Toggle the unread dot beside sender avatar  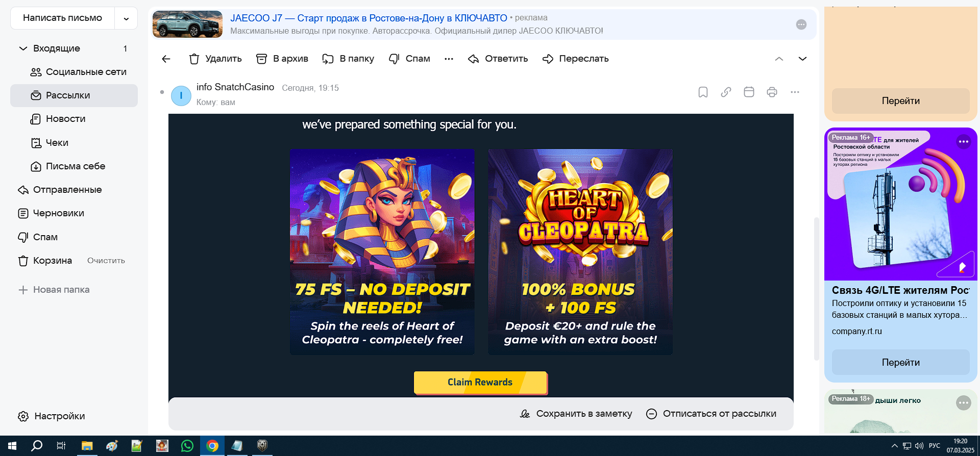tap(162, 92)
